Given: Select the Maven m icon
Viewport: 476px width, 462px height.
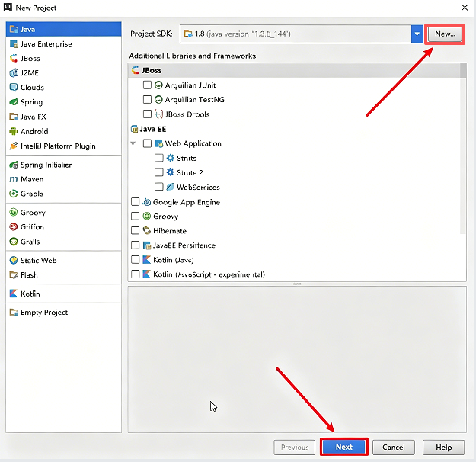Looking at the screenshot, I should 14,179.
